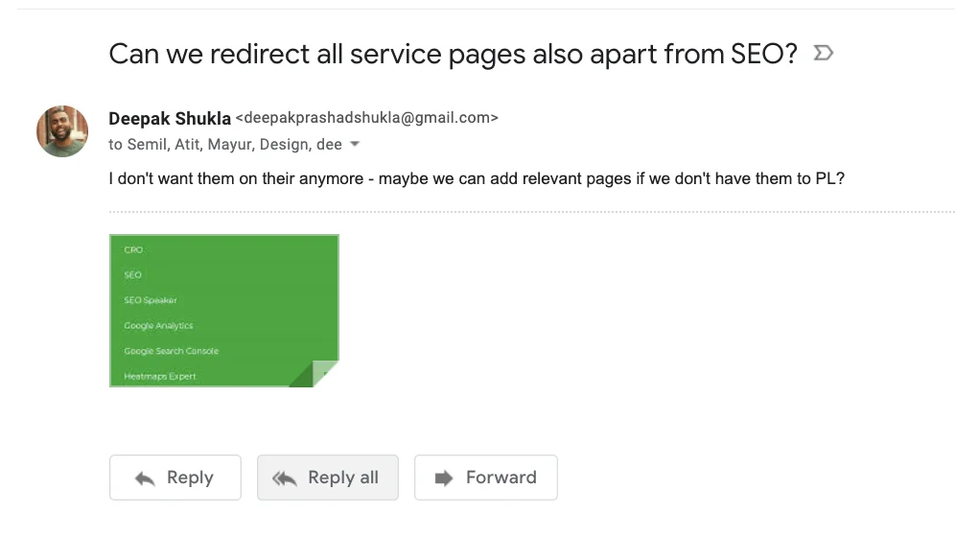The image size is (955, 560).
Task: Click the email subject about redirecting service pages
Action: point(454,54)
